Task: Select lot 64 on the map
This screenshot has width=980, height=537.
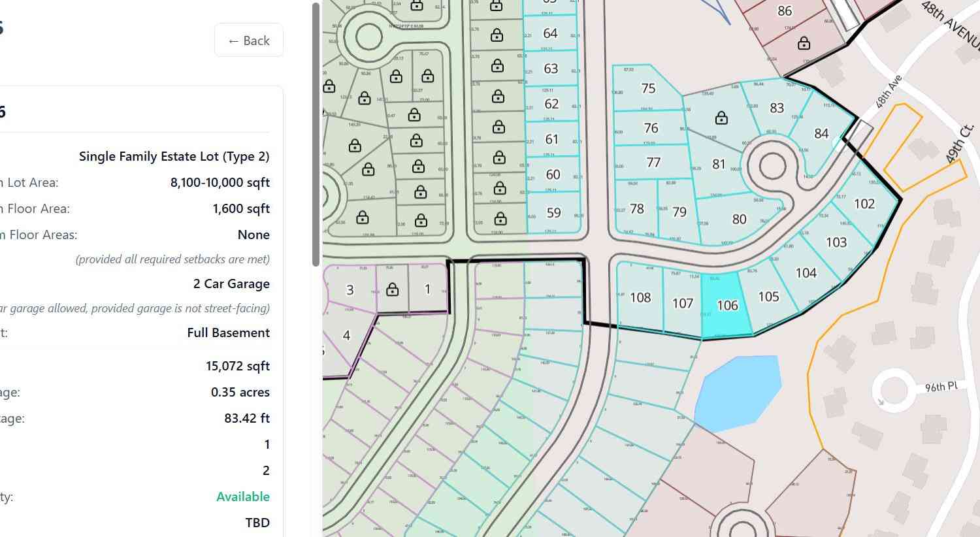Action: click(551, 33)
